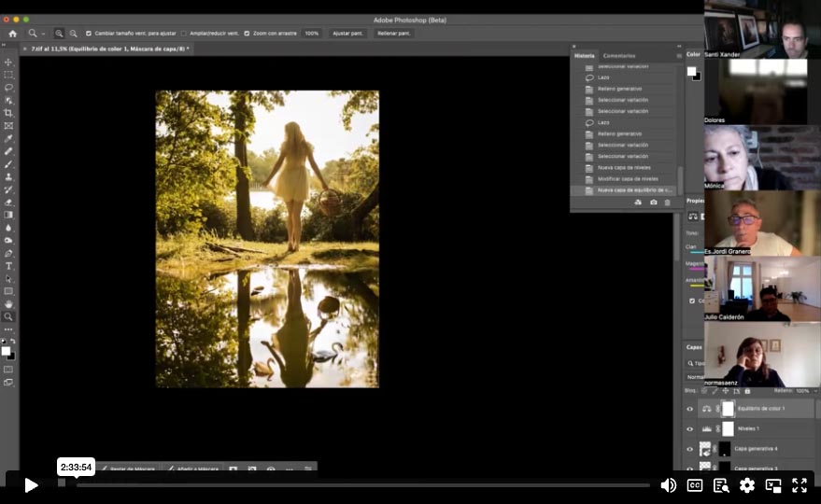
Task: Open the Historia panel options menu
Action: click(x=679, y=56)
